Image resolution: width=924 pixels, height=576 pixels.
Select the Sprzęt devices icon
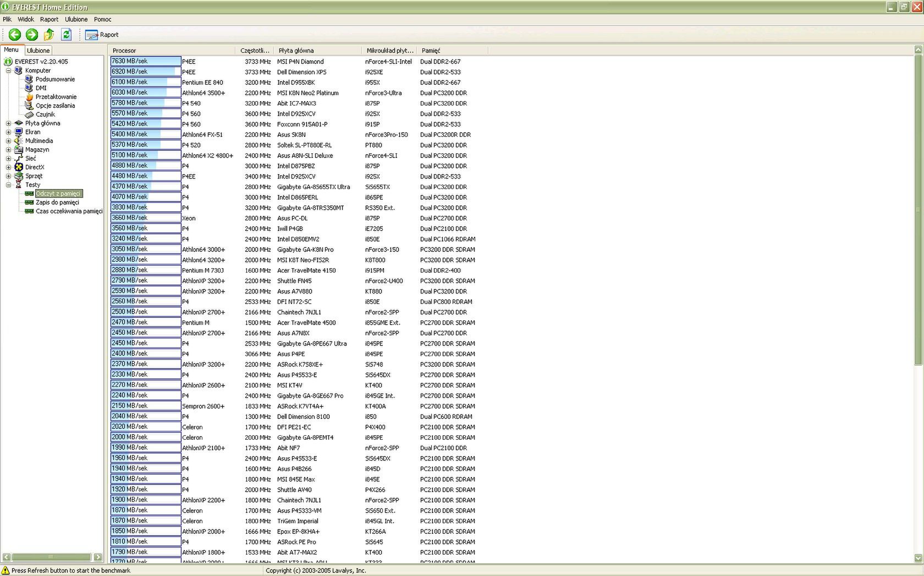click(x=19, y=176)
